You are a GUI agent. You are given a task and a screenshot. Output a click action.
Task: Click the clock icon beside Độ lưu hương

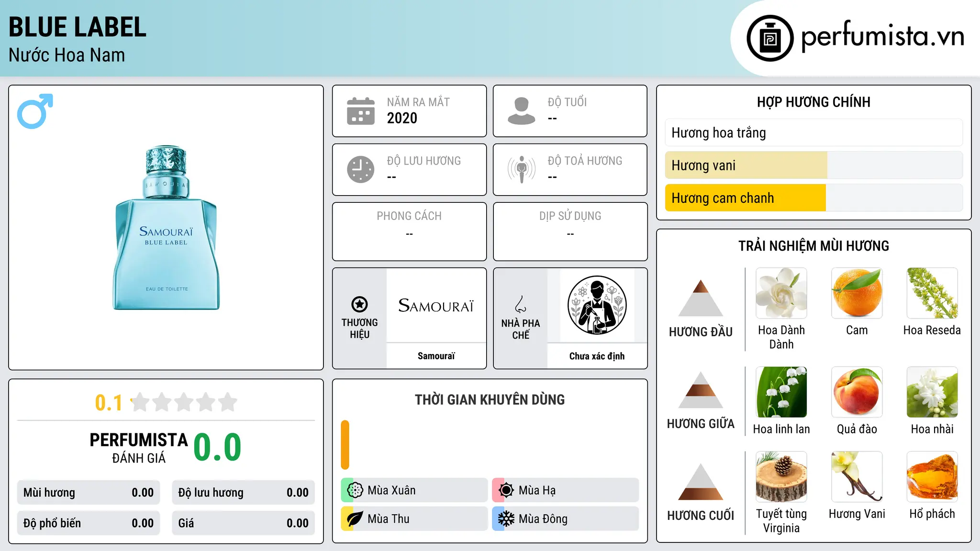point(361,169)
